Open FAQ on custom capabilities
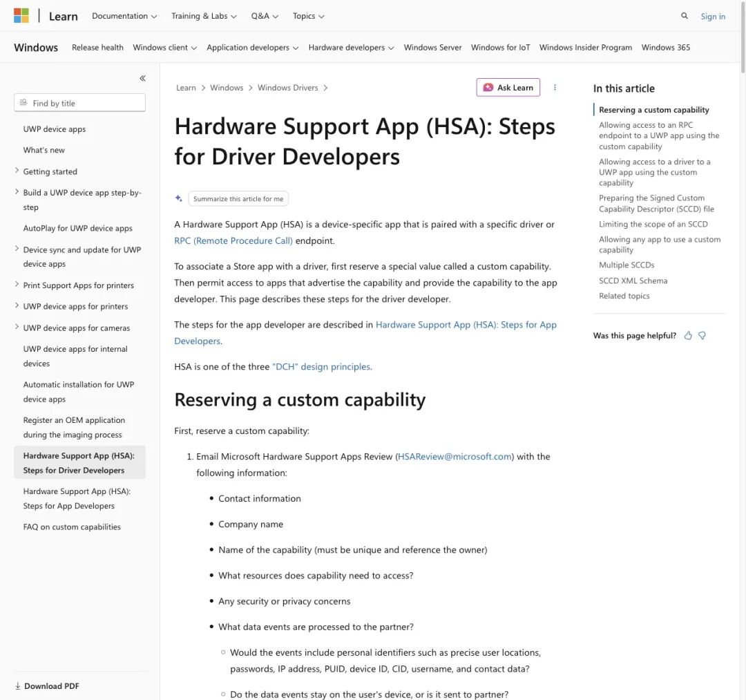 pyautogui.click(x=72, y=527)
